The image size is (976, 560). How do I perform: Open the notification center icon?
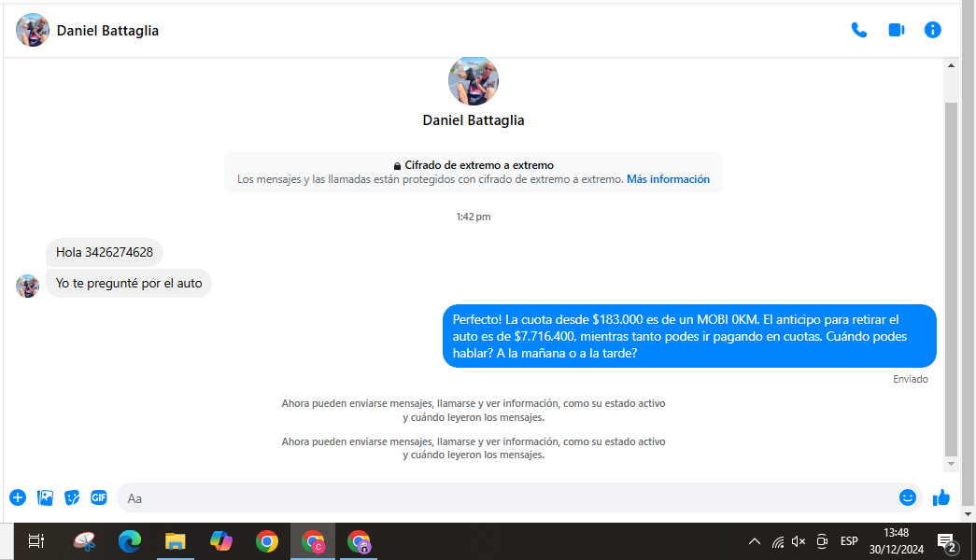tap(947, 542)
